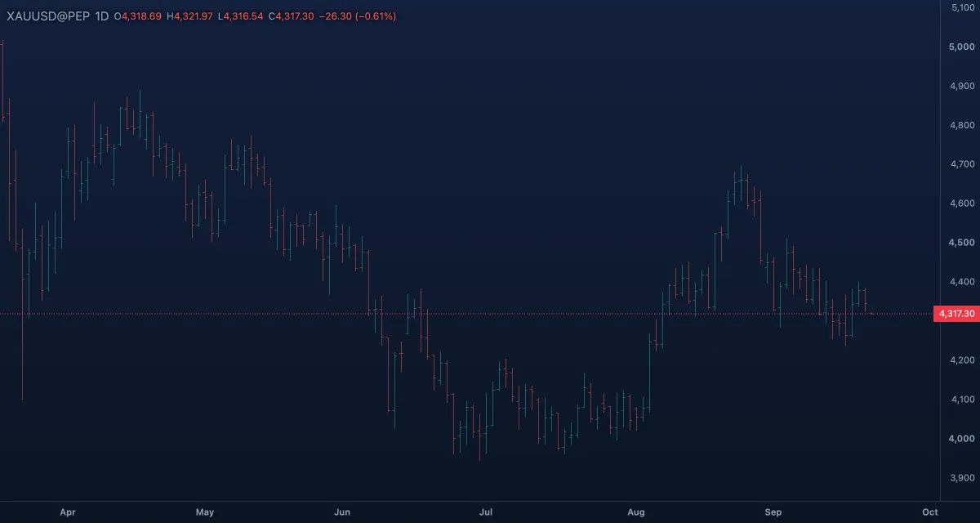The width and height of the screenshot is (980, 523).
Task: Click the low value L4,316.54
Action: [x=240, y=16]
